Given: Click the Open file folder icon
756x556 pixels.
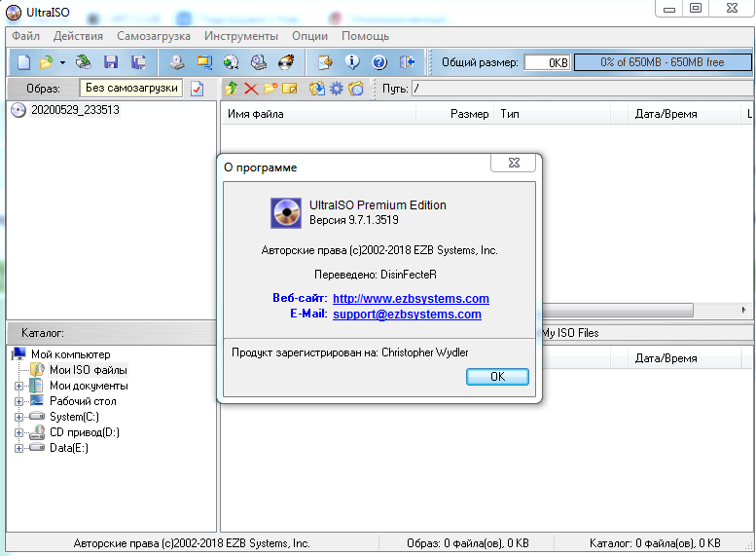Looking at the screenshot, I should [46, 62].
